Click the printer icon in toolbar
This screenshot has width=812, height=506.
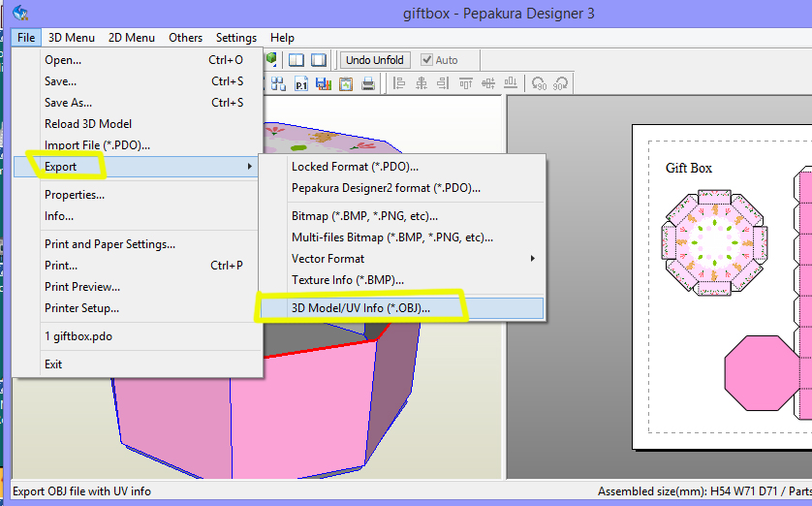(368, 83)
